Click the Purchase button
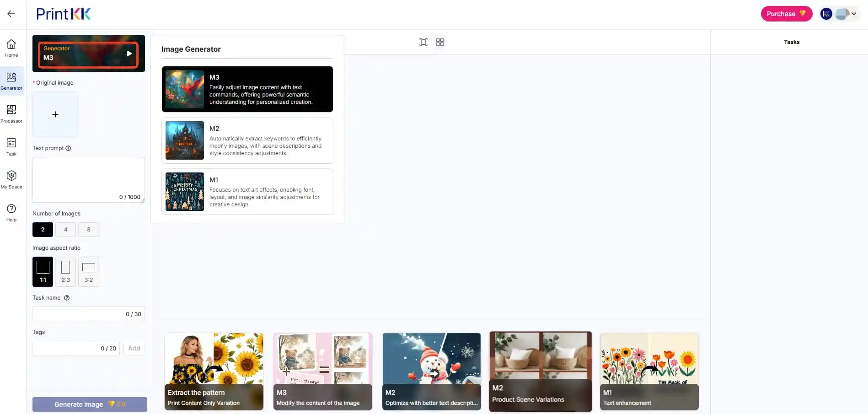This screenshot has width=868, height=414. click(x=786, y=14)
